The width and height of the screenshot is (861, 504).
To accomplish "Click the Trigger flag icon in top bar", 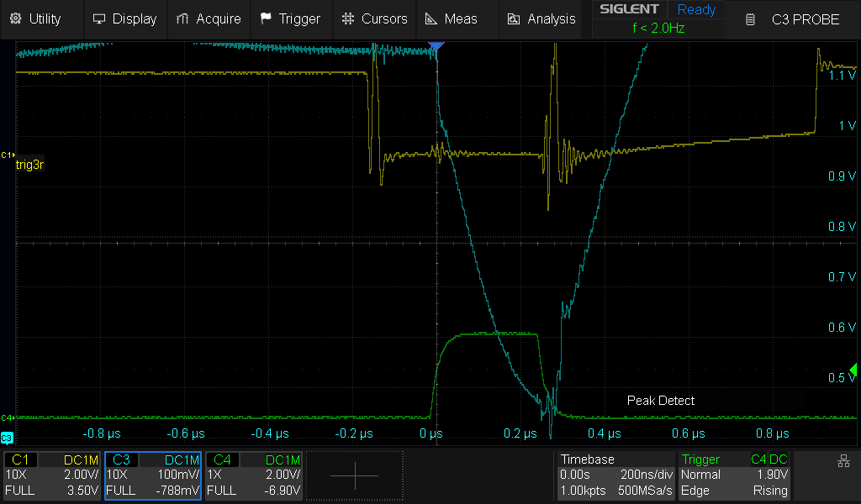I will [x=267, y=18].
